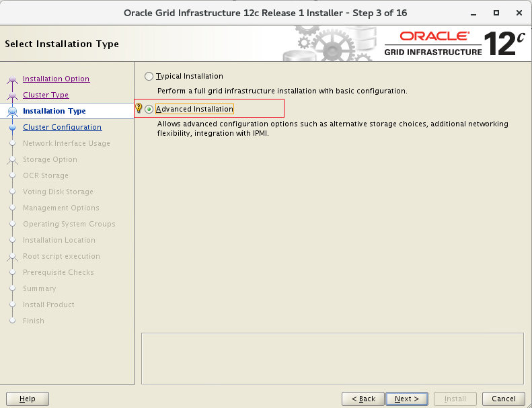Click the Root script execution step text

(x=61, y=256)
